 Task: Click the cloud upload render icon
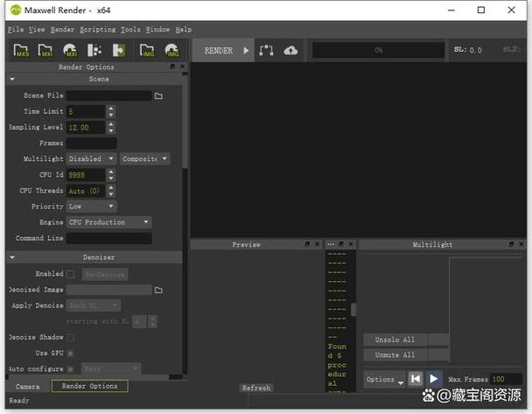290,51
